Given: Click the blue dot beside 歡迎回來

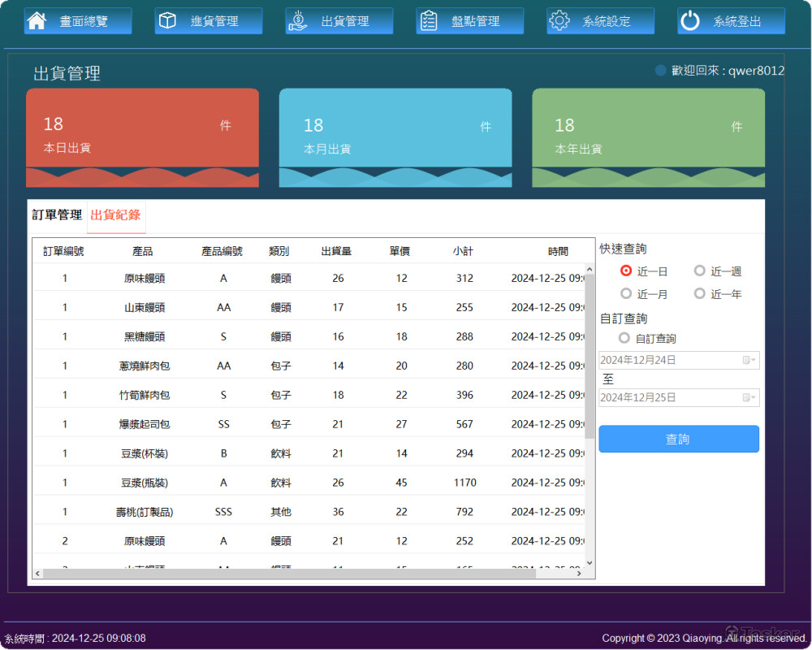Looking at the screenshot, I should [661, 71].
